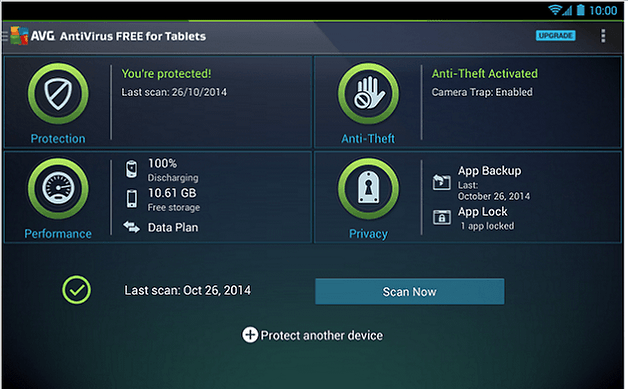The image size is (628, 389).
Task: Click the plus icon beside Protect another device
Action: (250, 335)
